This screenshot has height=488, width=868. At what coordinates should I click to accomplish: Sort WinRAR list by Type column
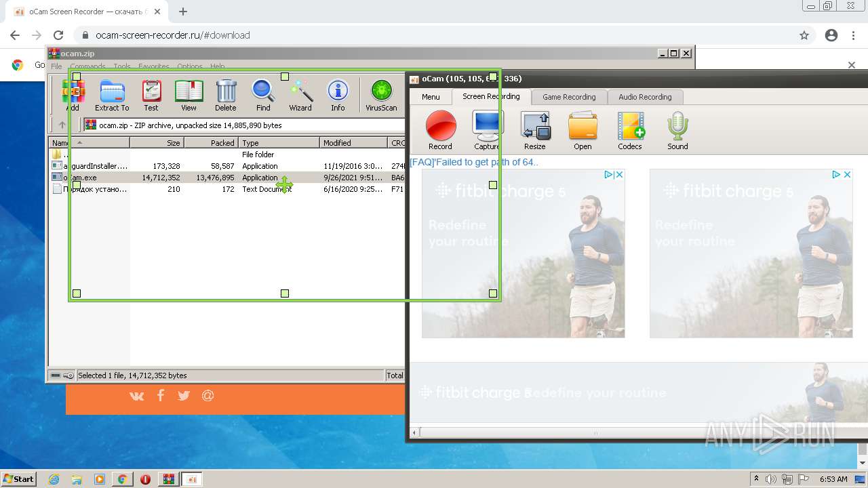click(x=279, y=143)
